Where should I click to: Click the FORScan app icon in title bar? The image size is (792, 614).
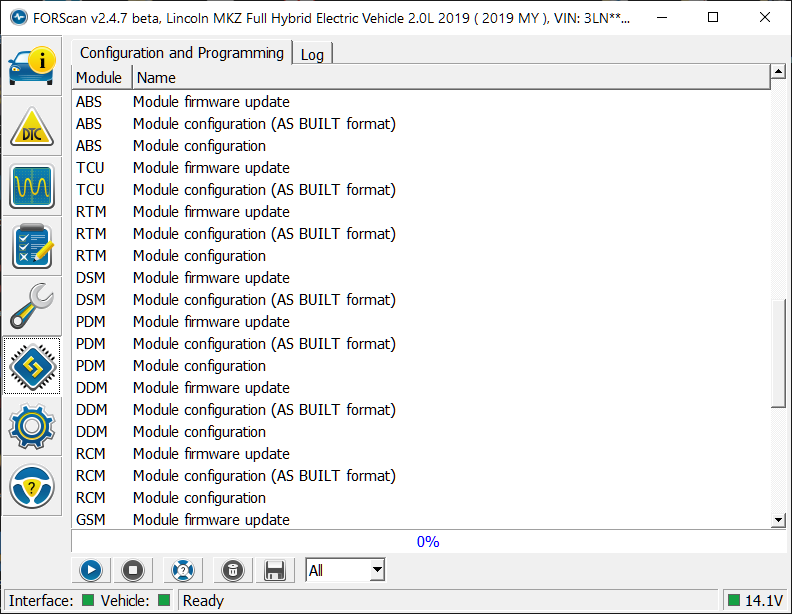coord(19,18)
